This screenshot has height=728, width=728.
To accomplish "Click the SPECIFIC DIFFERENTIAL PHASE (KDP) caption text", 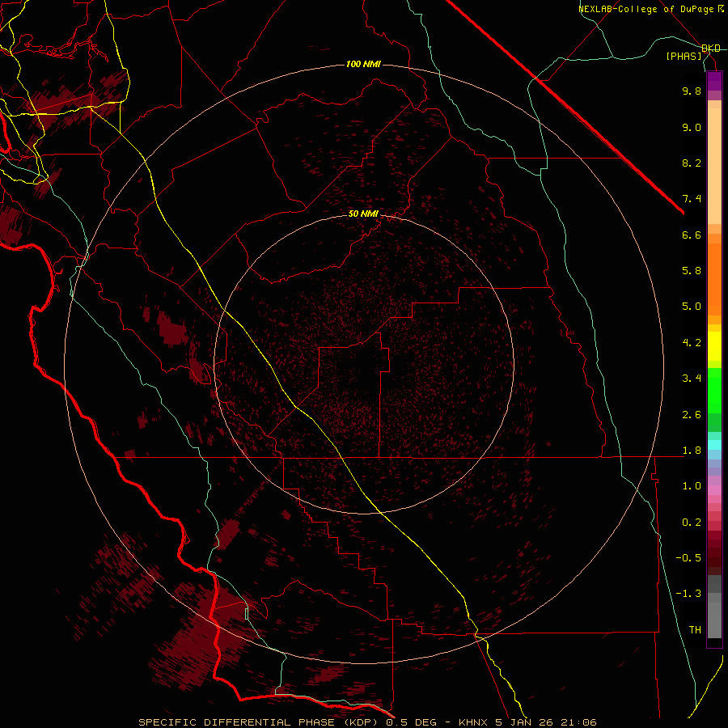I will [259, 722].
